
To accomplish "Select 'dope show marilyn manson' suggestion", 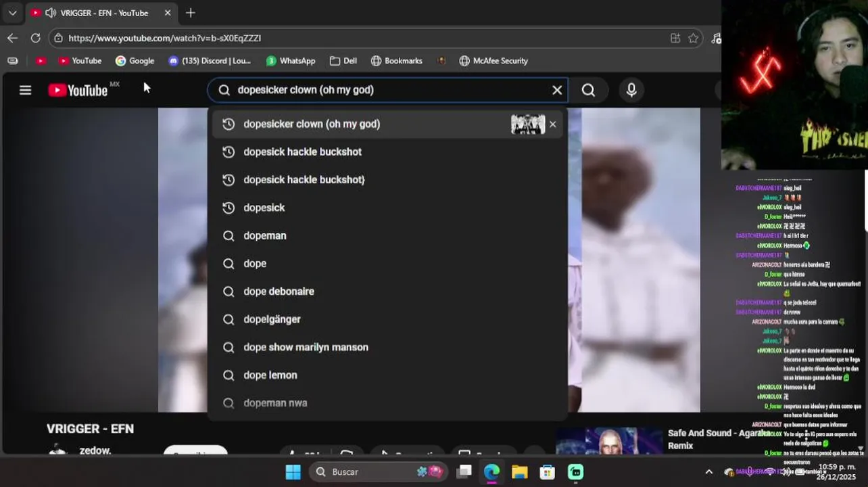I will 388,348.
